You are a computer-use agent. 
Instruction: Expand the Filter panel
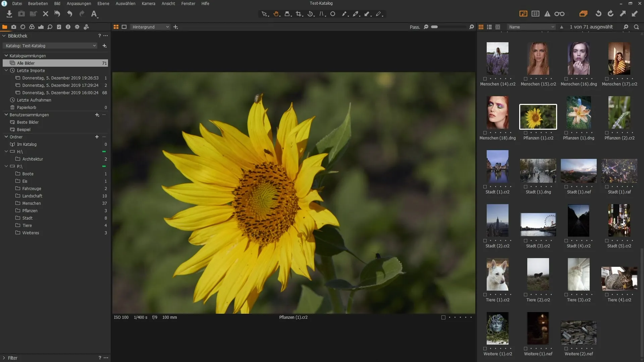point(4,358)
